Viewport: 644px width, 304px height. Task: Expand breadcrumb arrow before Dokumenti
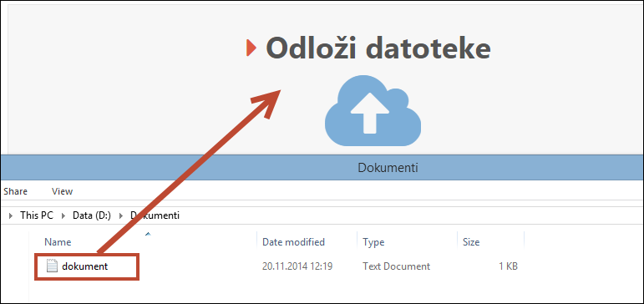(x=121, y=215)
